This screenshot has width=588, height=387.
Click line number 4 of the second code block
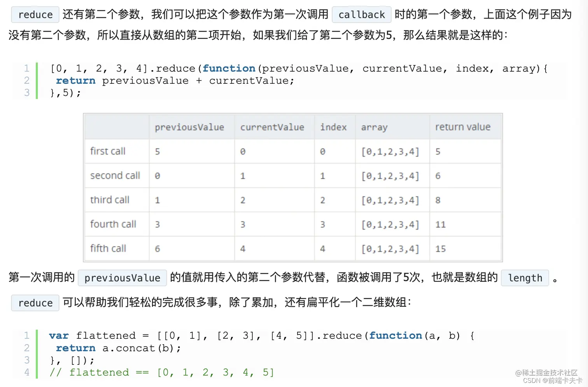(x=27, y=372)
